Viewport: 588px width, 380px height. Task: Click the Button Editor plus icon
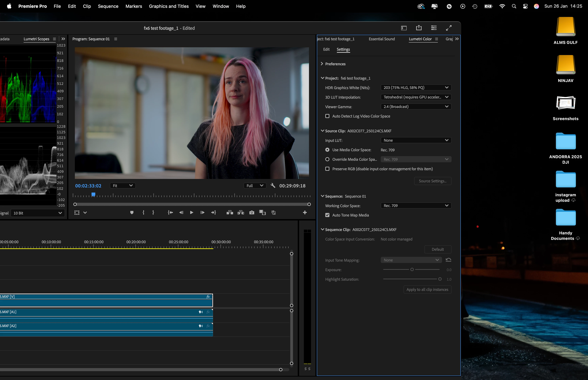[305, 212]
